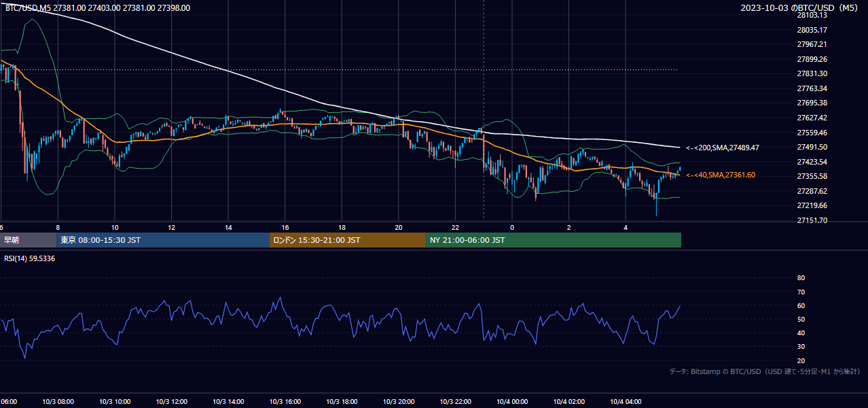Click price axis label 27423.54

coord(812,162)
